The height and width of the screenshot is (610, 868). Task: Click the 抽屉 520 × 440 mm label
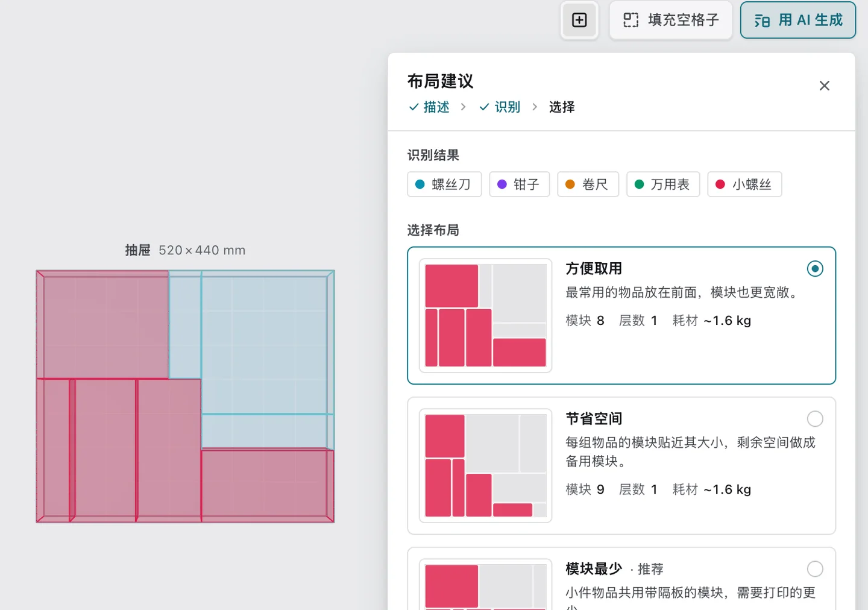pyautogui.click(x=185, y=250)
